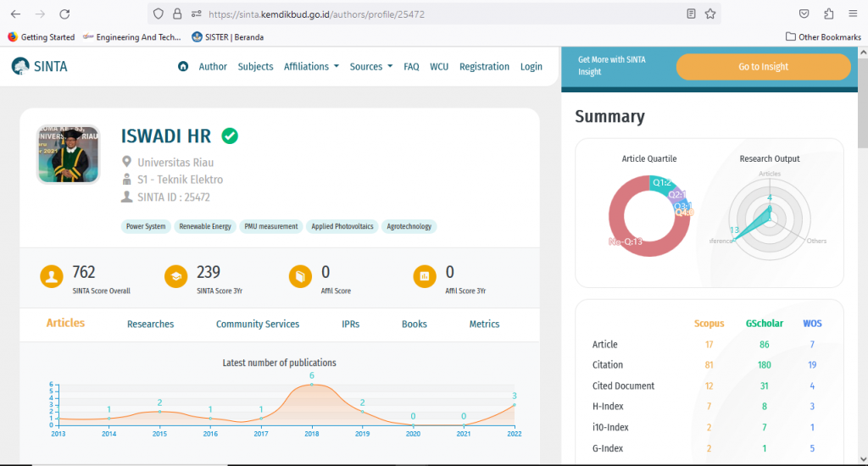
Task: Expand the Affiliations dropdown
Action: pos(311,66)
